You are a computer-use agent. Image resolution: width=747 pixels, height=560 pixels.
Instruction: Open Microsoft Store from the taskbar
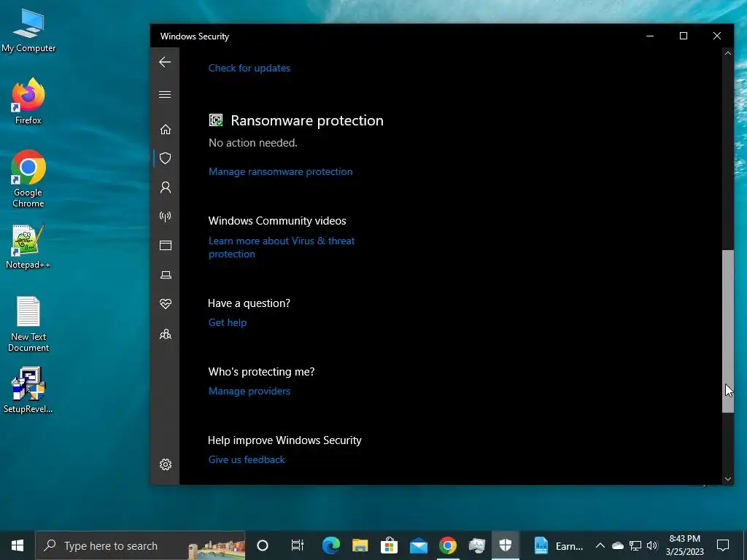point(390,545)
